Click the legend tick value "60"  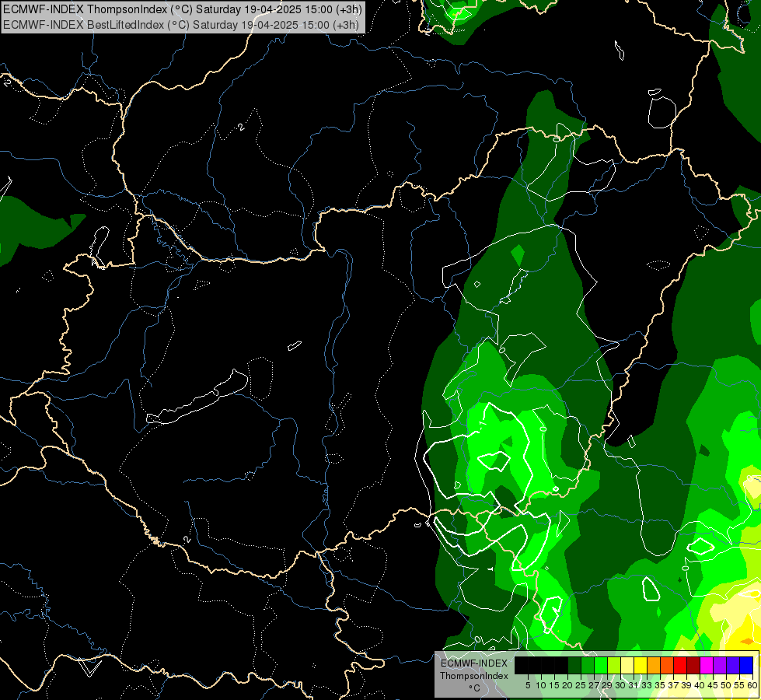752,685
